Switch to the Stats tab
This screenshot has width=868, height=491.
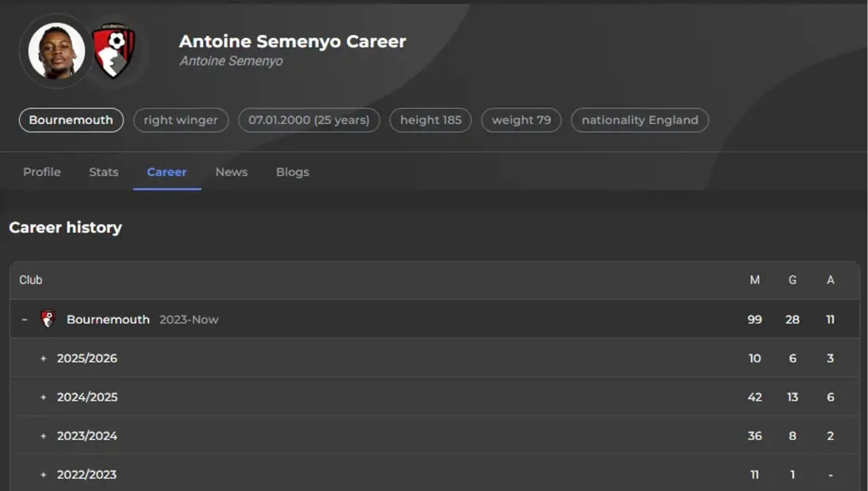pos(104,172)
